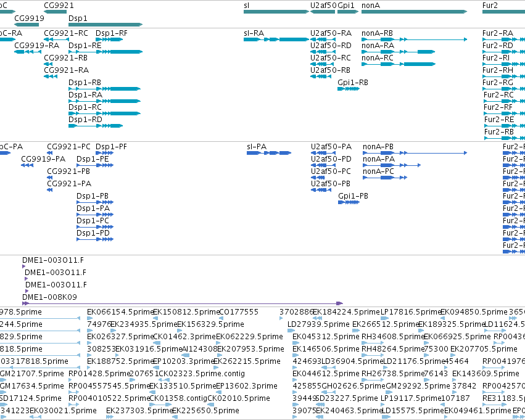Image resolution: width=525 pixels, height=420 pixels.
Task: Open the Dsp1-PE protein label
Action: [93, 159]
